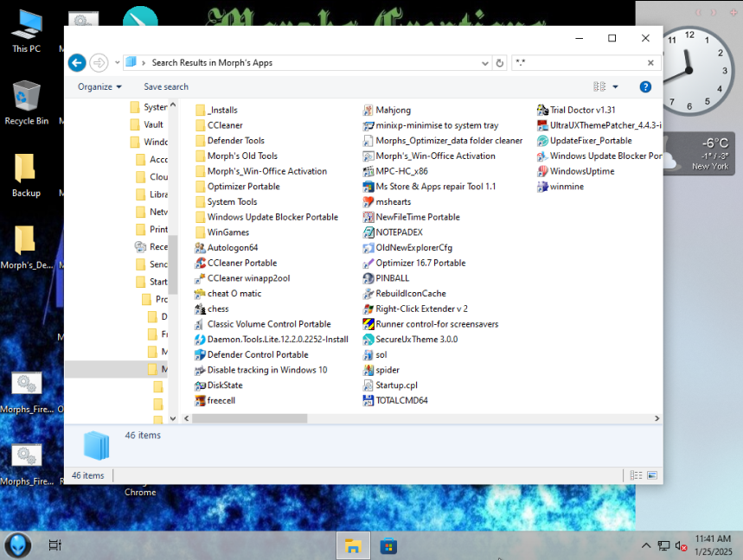743x560 pixels.
Task: Open the Defender Tools folder
Action: pyautogui.click(x=230, y=141)
